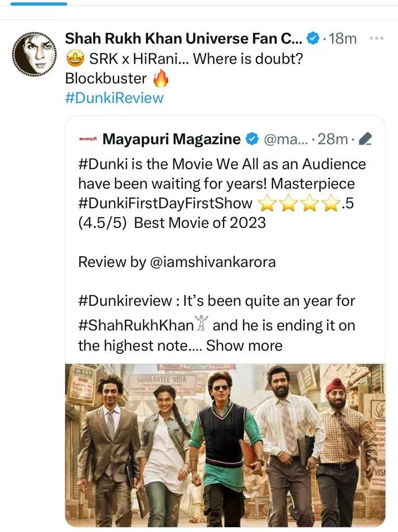This screenshot has width=398, height=532.
Task: Click Mayapuri Magazine's verified checkmark badge
Action: click(x=252, y=139)
